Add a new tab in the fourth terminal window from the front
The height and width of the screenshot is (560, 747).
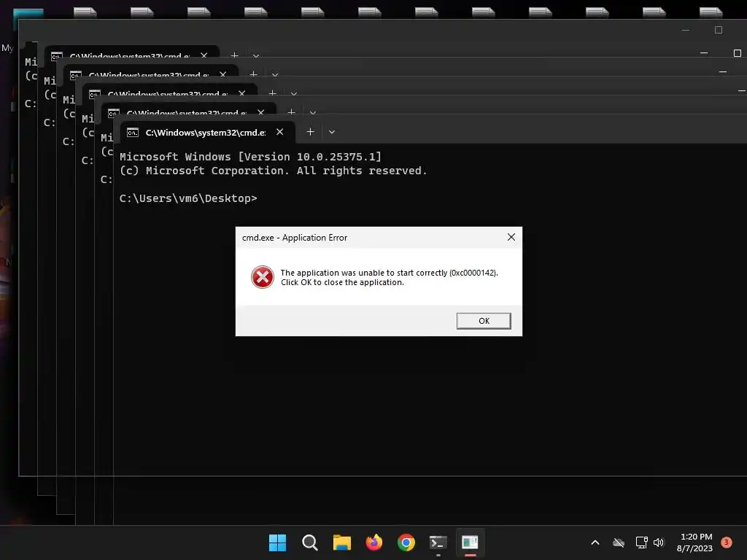click(253, 74)
